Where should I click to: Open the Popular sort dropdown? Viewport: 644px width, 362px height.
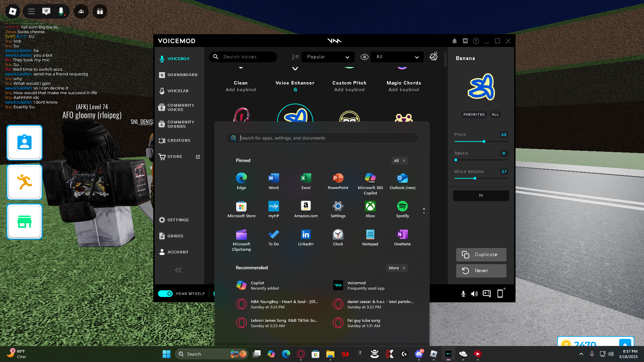coord(328,57)
